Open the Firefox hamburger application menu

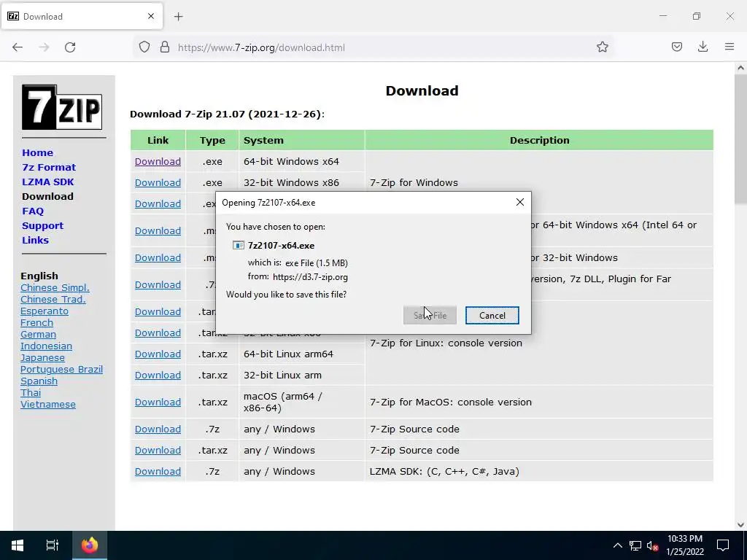click(729, 47)
